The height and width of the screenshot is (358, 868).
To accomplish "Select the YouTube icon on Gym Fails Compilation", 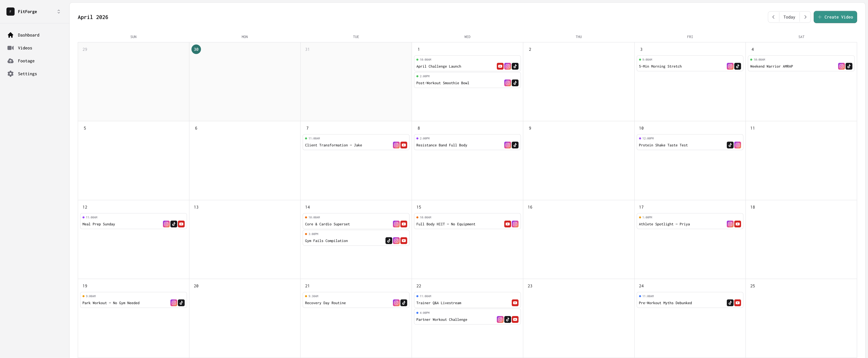I will click(404, 240).
